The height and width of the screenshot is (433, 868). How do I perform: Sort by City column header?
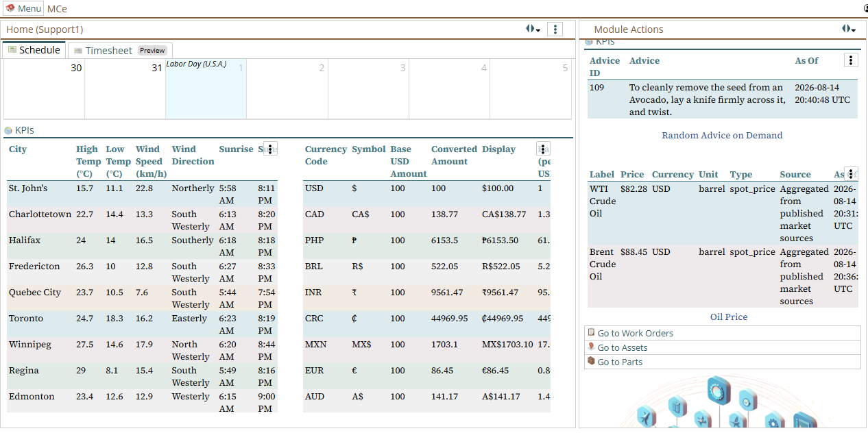(18, 149)
